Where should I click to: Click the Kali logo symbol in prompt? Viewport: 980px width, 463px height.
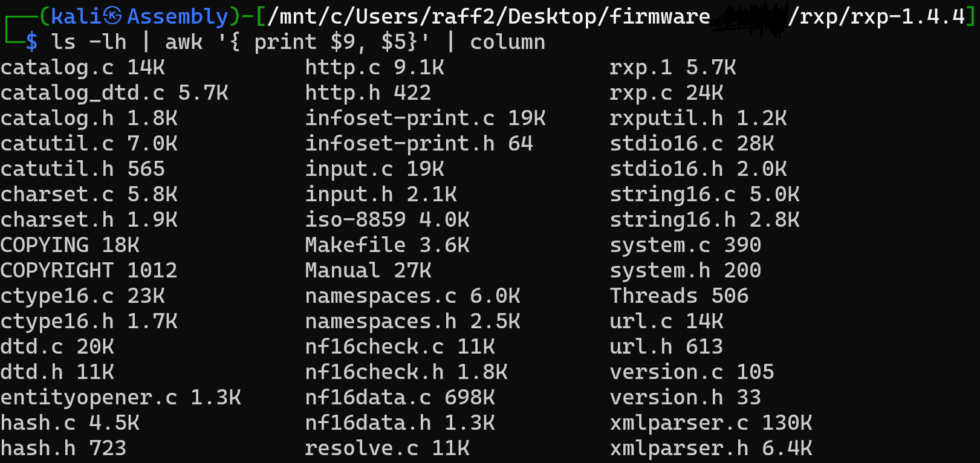pos(112,16)
